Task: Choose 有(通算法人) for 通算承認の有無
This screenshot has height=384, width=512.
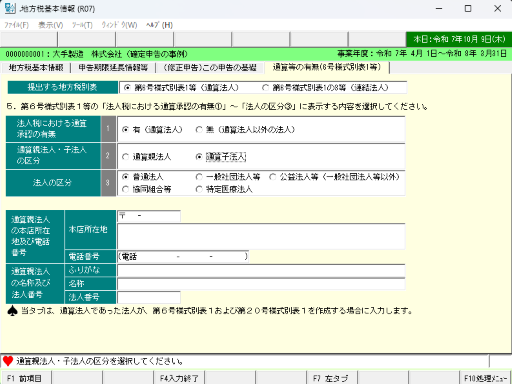Action: (152, 130)
